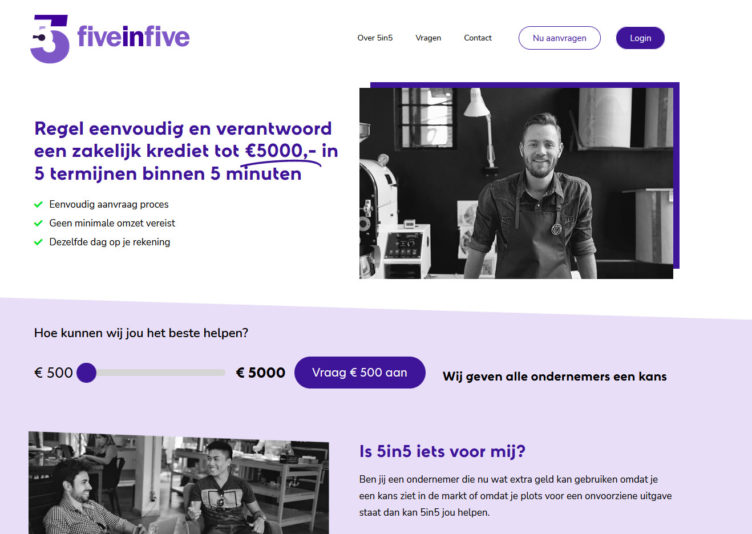The image size is (752, 534).
Task: Open the Over 5in5 menu item
Action: 375,38
